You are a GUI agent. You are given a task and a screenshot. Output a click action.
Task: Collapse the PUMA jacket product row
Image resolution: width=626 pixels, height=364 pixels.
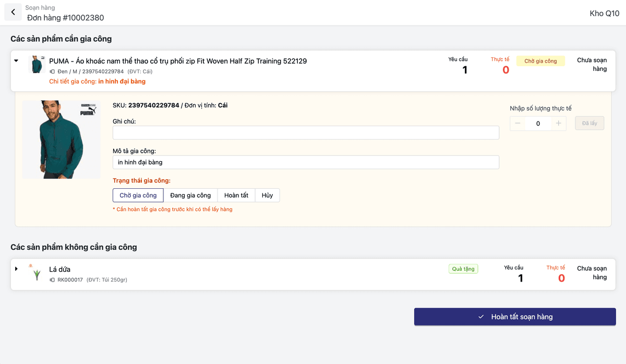tap(16, 61)
